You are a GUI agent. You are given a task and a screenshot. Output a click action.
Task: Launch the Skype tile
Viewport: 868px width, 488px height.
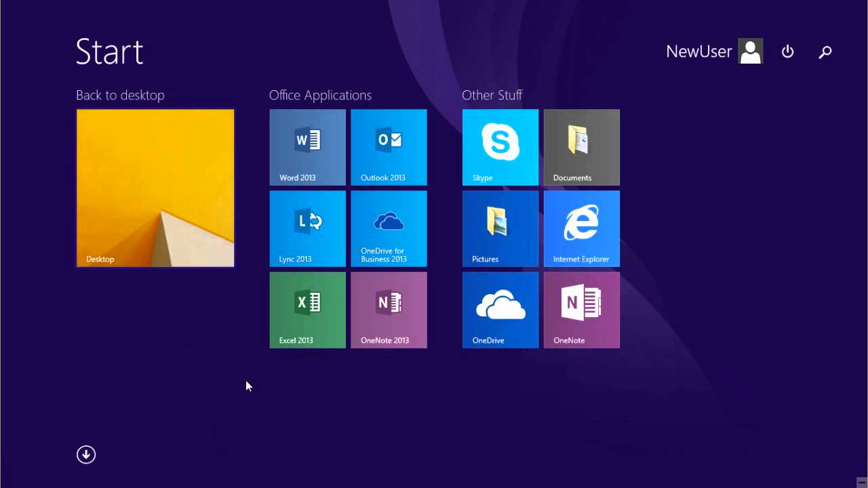[x=500, y=147]
